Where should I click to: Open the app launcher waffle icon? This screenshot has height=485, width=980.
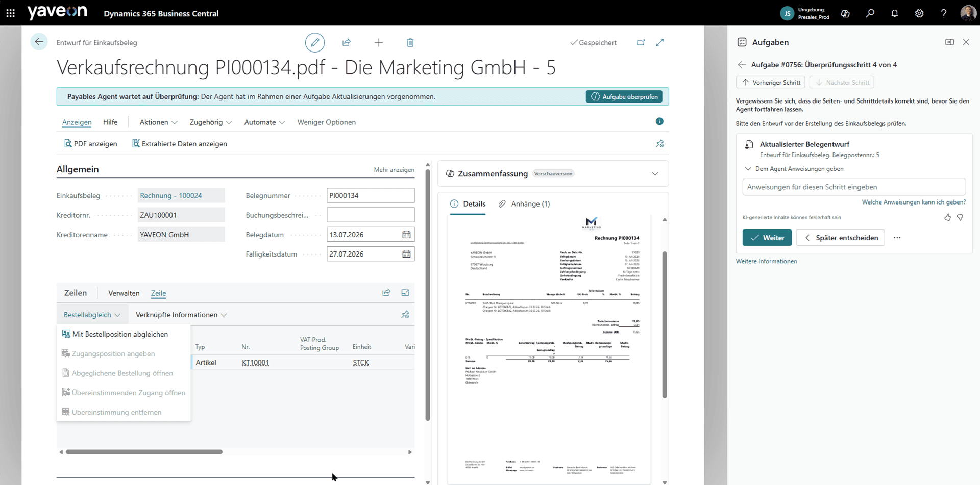coord(10,13)
